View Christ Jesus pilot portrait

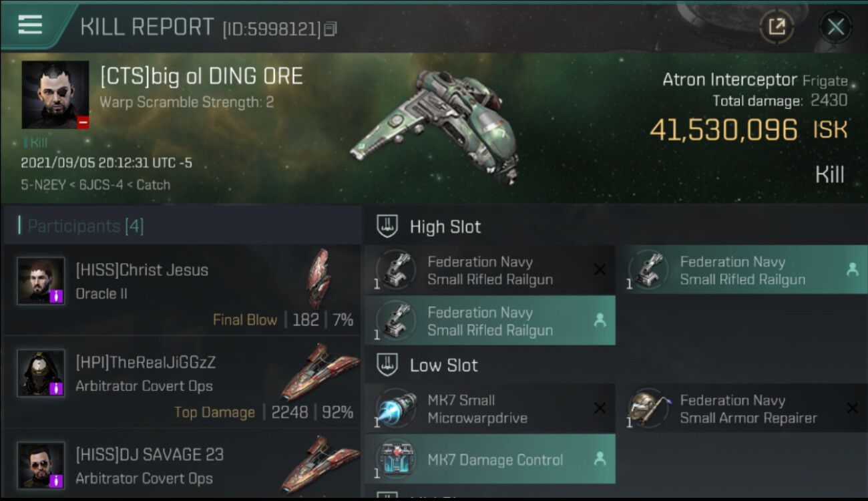coord(41,281)
